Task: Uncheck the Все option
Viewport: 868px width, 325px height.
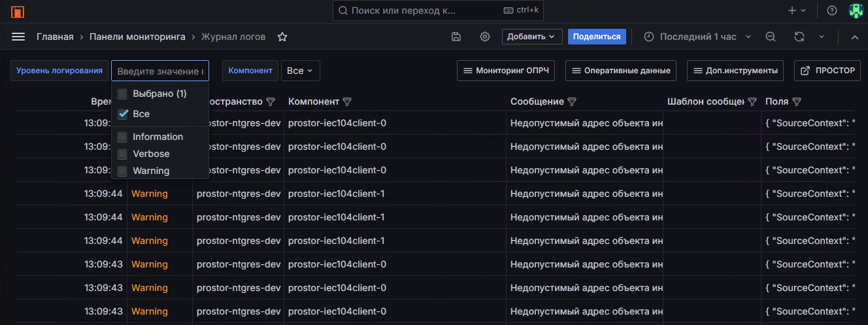Action: pyautogui.click(x=122, y=114)
